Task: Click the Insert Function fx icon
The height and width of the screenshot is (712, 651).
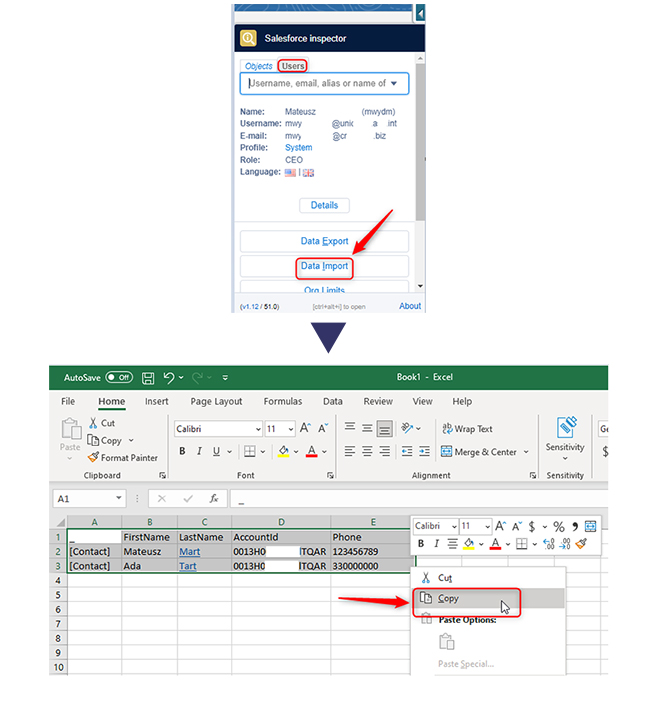Action: (213, 498)
